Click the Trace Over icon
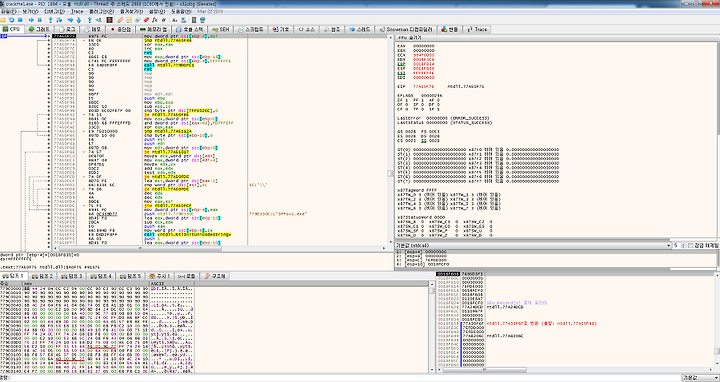Screen dimensions: 720x382 point(79,20)
